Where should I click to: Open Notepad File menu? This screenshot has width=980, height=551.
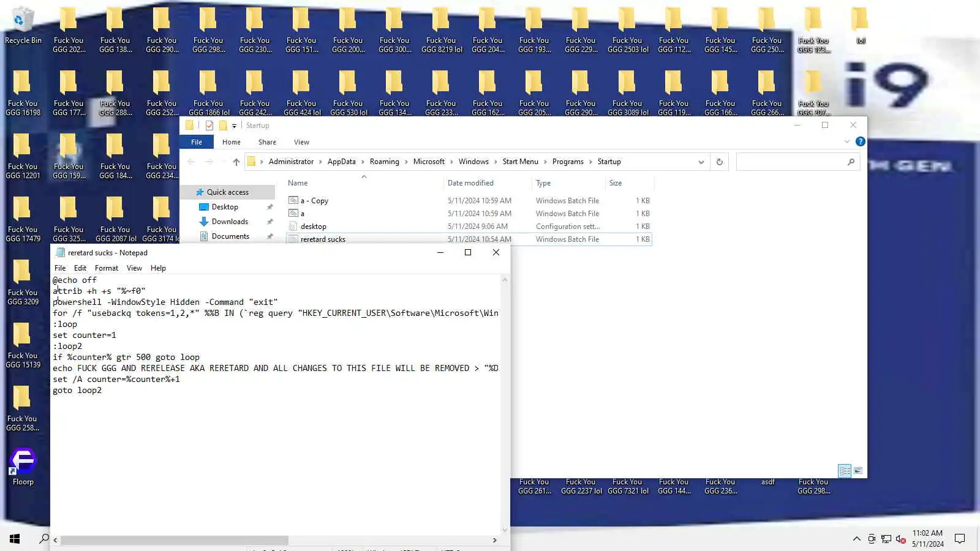[x=60, y=268]
